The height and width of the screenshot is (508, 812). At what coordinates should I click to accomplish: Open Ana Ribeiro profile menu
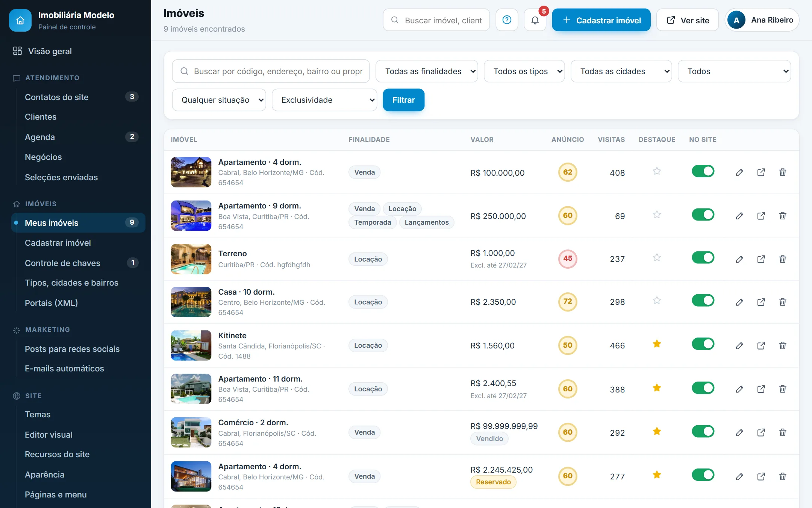[x=762, y=20]
